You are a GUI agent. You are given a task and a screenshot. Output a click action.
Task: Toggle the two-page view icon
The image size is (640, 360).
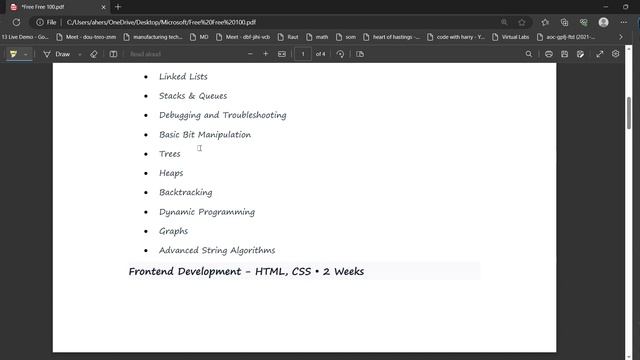360,54
